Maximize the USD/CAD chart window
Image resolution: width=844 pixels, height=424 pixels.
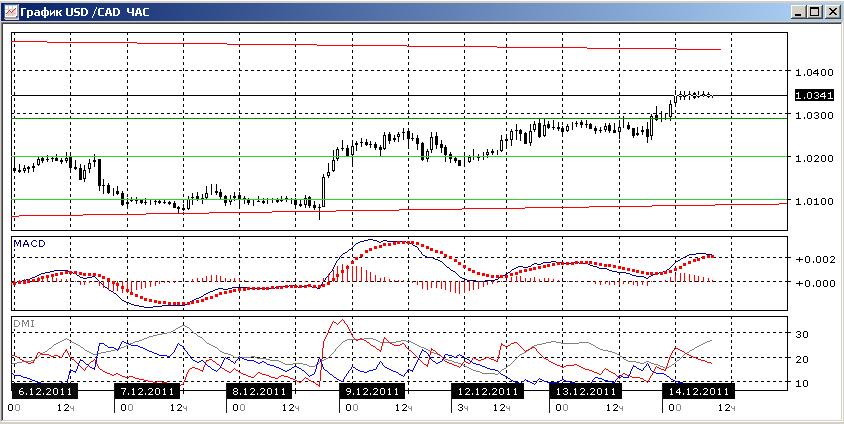coord(814,12)
